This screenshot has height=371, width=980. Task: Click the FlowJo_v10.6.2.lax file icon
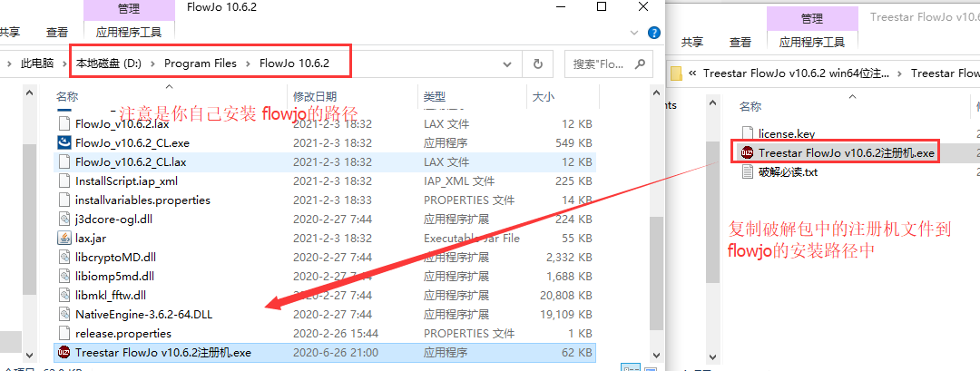[64, 123]
